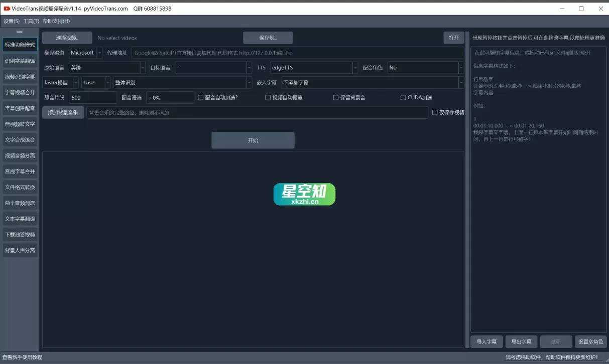Switch to 音视频转文字 mode
This screenshot has width=609, height=364.
(x=20, y=124)
